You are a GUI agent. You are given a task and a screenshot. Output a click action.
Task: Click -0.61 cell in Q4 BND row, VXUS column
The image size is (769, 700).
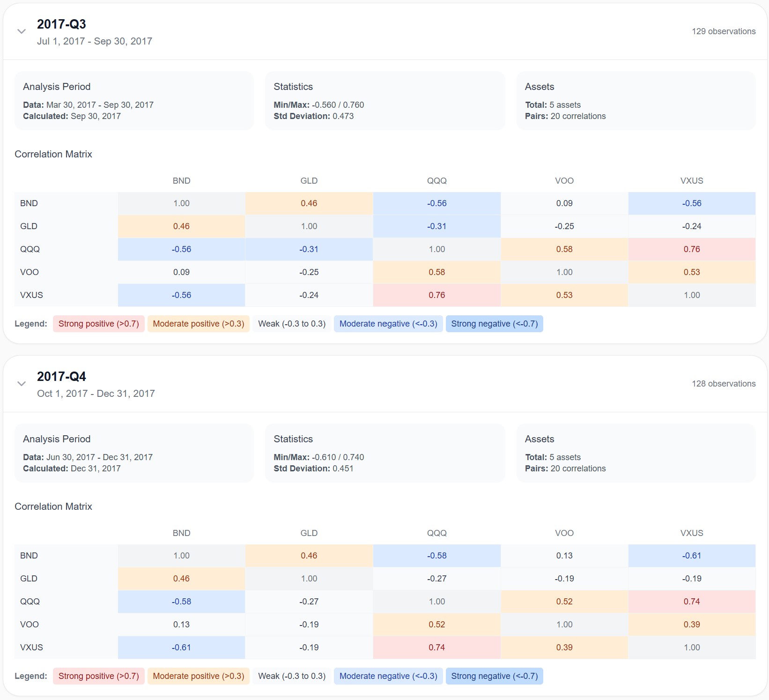click(692, 556)
